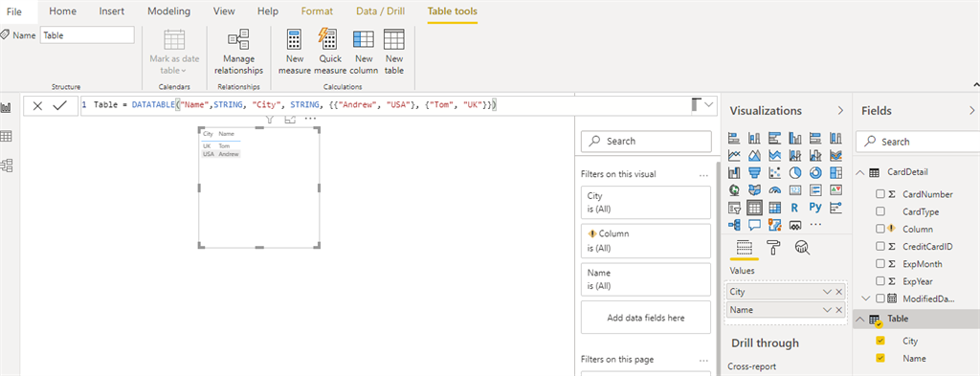Viewport: 980px width, 376px height.
Task: Switch to the View tab
Action: pyautogui.click(x=224, y=11)
